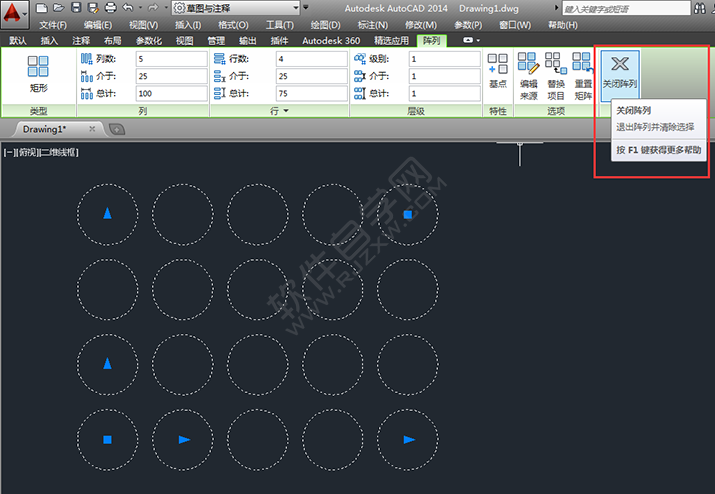Click the level 总计 total field
The image size is (715, 494).
(445, 94)
